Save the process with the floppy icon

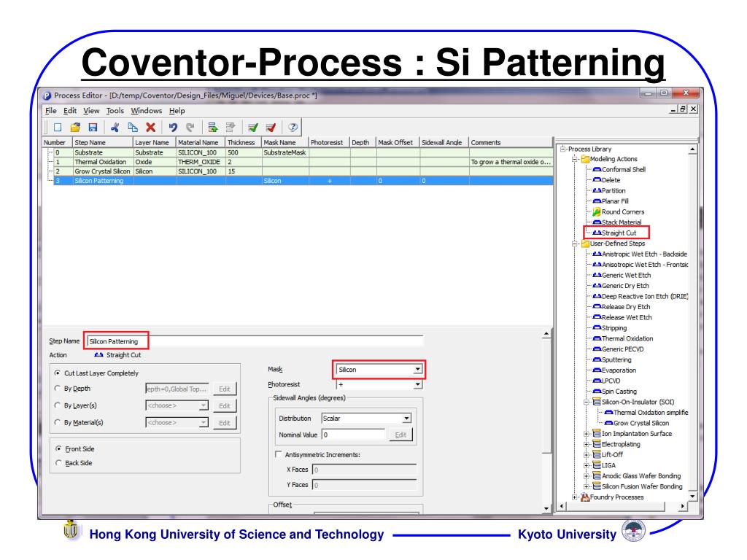click(x=93, y=128)
